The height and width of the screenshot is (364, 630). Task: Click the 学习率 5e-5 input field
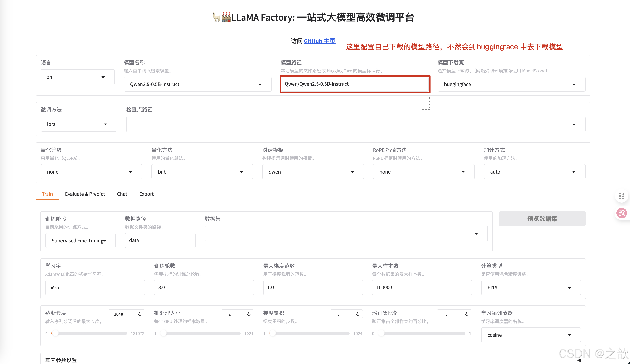(x=95, y=287)
